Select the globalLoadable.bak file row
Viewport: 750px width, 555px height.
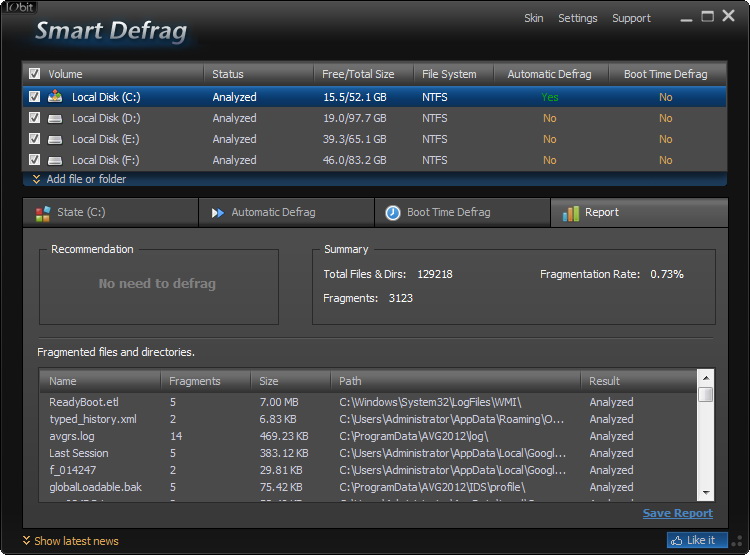368,487
